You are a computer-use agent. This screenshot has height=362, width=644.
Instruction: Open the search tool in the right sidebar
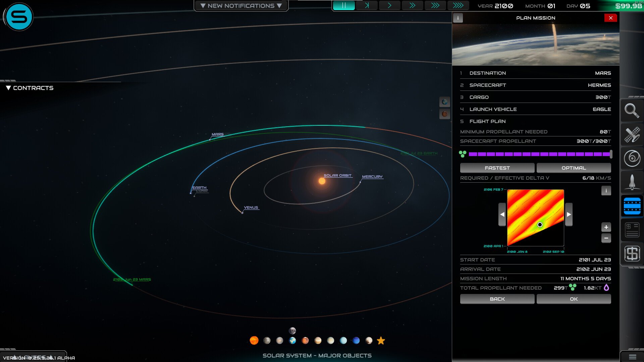[632, 111]
